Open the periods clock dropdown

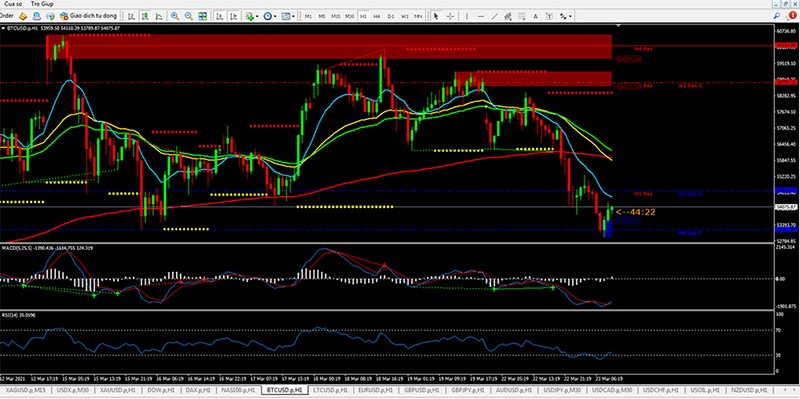[x=270, y=16]
